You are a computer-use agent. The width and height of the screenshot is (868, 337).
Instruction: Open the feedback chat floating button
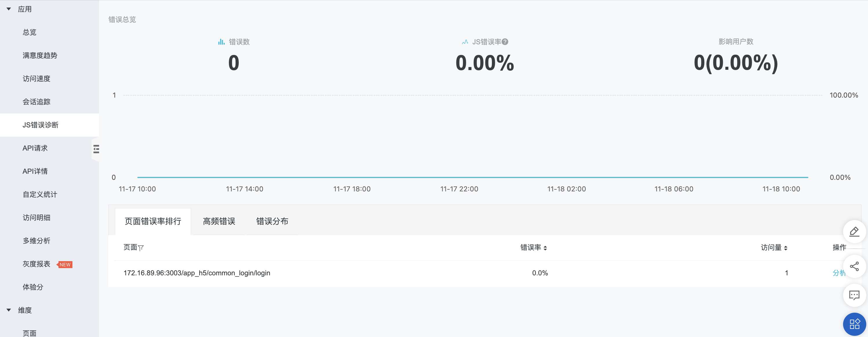854,295
